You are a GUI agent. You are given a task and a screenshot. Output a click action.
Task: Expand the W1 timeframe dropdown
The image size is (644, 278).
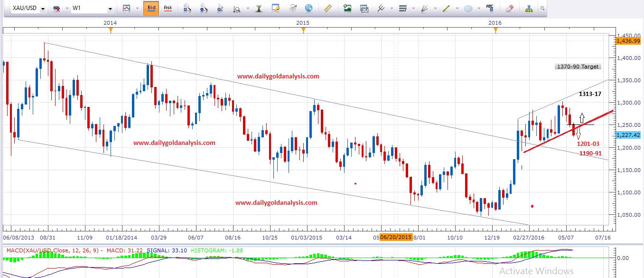[110, 8]
